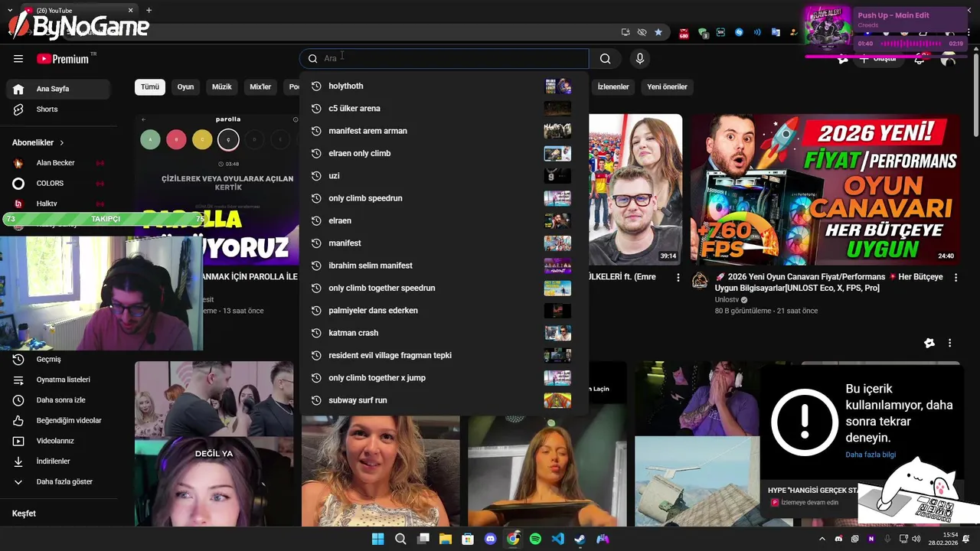The width and height of the screenshot is (980, 551).
Task: Expand the Abonelikler subscriptions section
Action: click(38, 142)
